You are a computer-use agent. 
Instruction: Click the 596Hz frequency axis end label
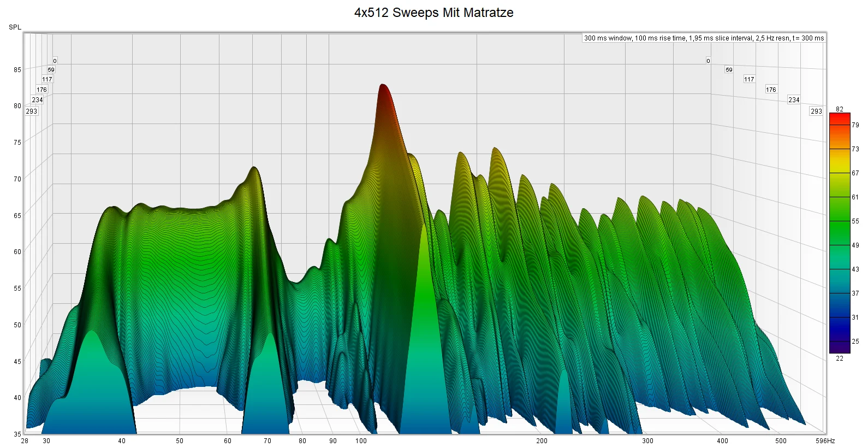pos(825,441)
